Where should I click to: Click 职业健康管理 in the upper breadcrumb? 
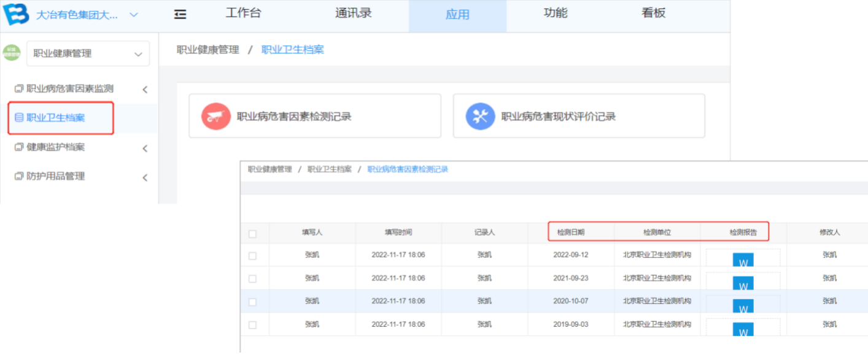pyautogui.click(x=207, y=50)
